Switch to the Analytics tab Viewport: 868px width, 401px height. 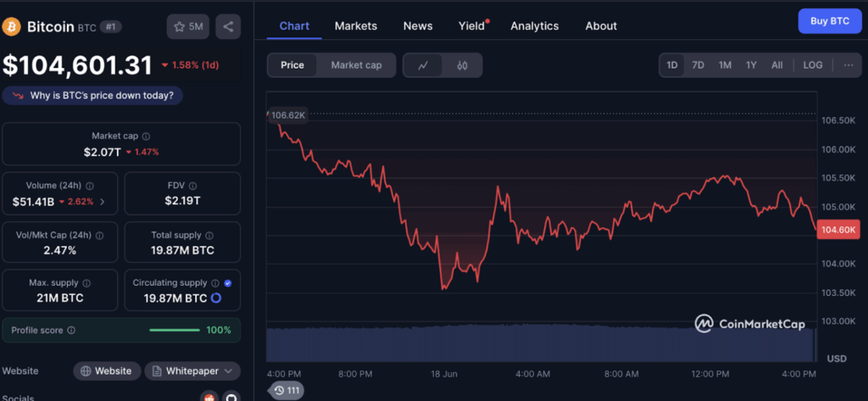(x=534, y=26)
